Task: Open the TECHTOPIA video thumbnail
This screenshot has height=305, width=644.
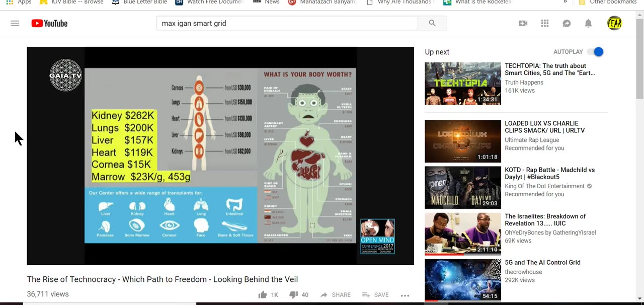Action: pos(463,84)
